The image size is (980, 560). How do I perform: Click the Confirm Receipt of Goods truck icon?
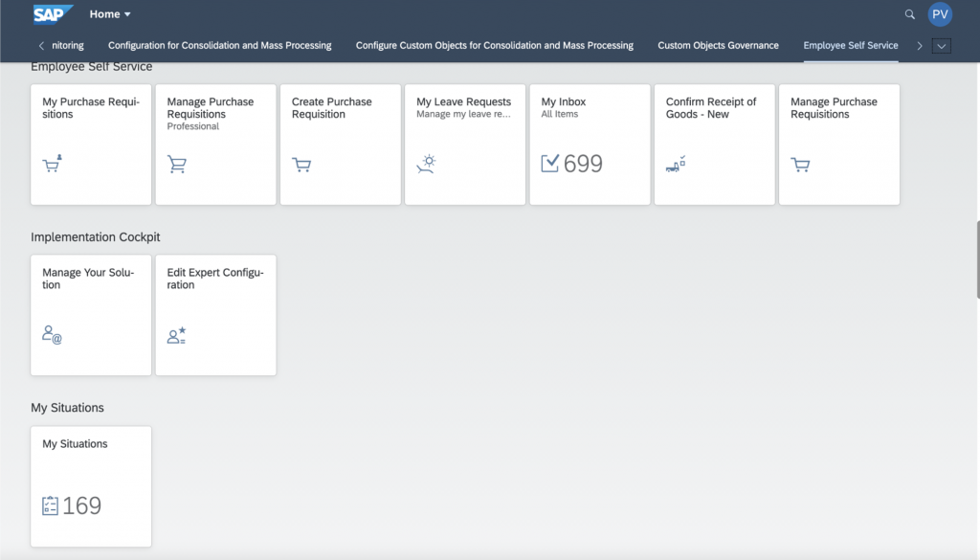pos(676,164)
